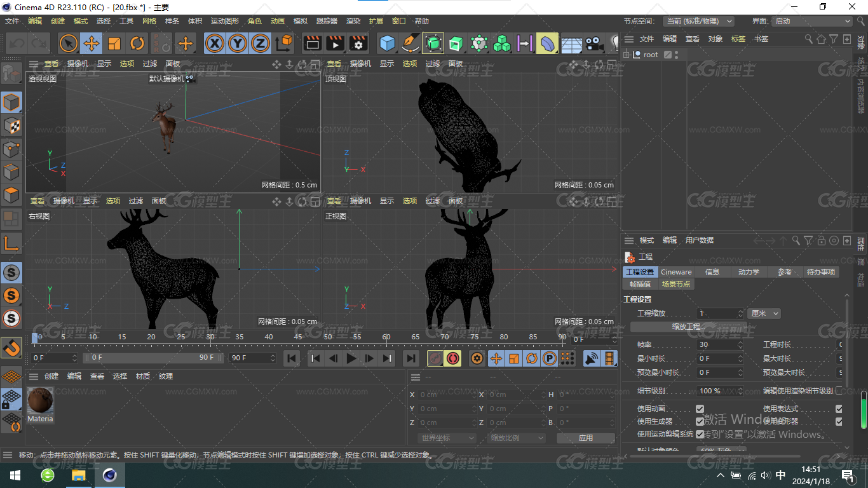
Task: Open the deformer bend icon
Action: click(x=547, y=43)
